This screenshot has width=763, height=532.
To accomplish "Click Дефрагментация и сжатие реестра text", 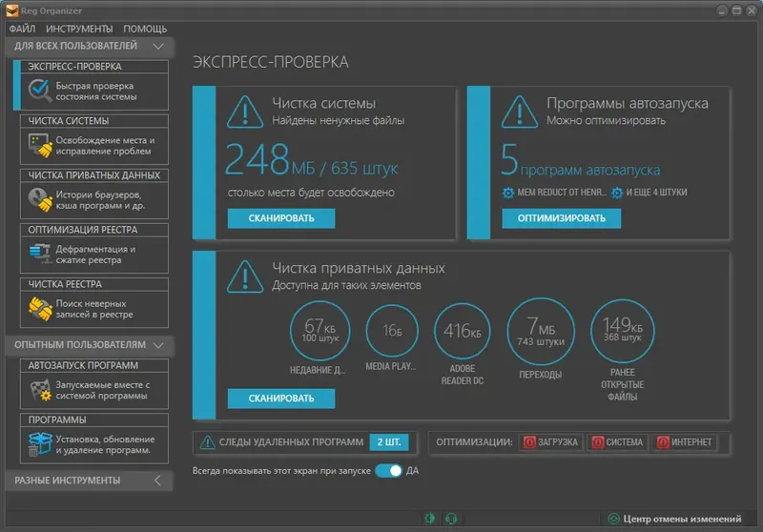I will point(95,255).
